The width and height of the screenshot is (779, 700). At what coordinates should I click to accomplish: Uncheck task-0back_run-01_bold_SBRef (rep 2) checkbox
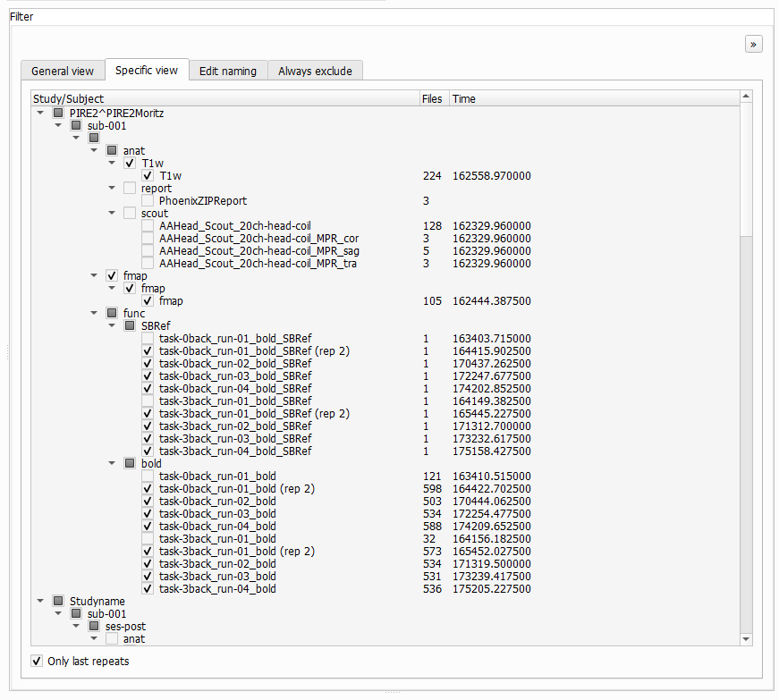148,351
